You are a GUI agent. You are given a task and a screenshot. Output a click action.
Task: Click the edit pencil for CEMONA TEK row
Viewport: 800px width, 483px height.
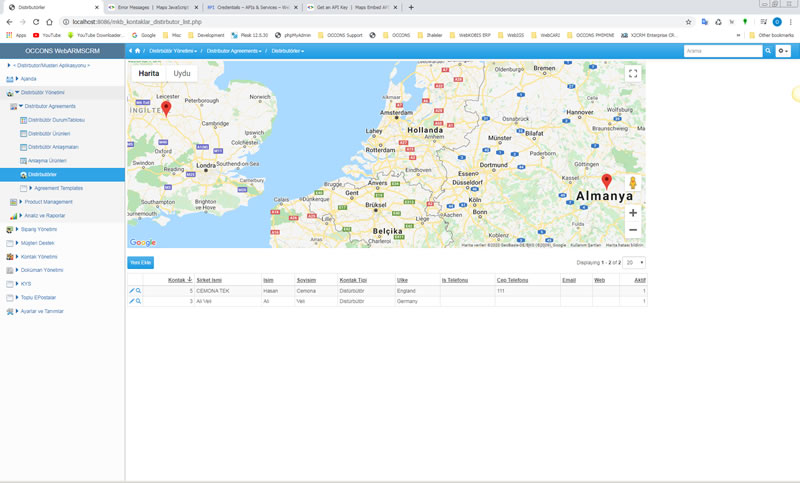(131, 291)
